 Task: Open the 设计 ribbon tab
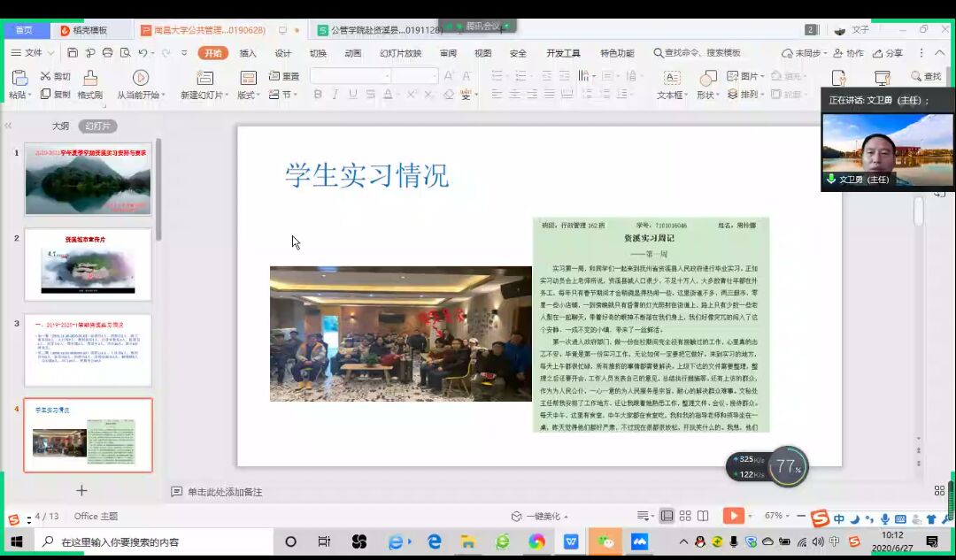(283, 53)
